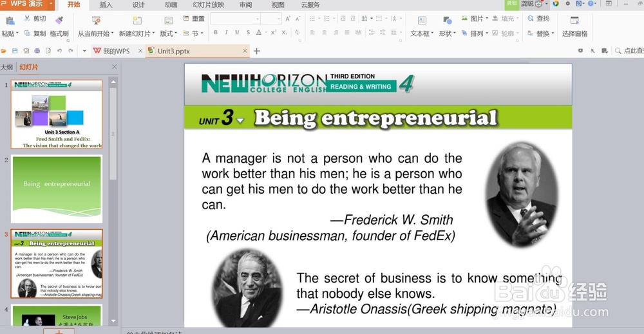
Task: Toggle Italic (I) formatting
Action: coord(226,32)
